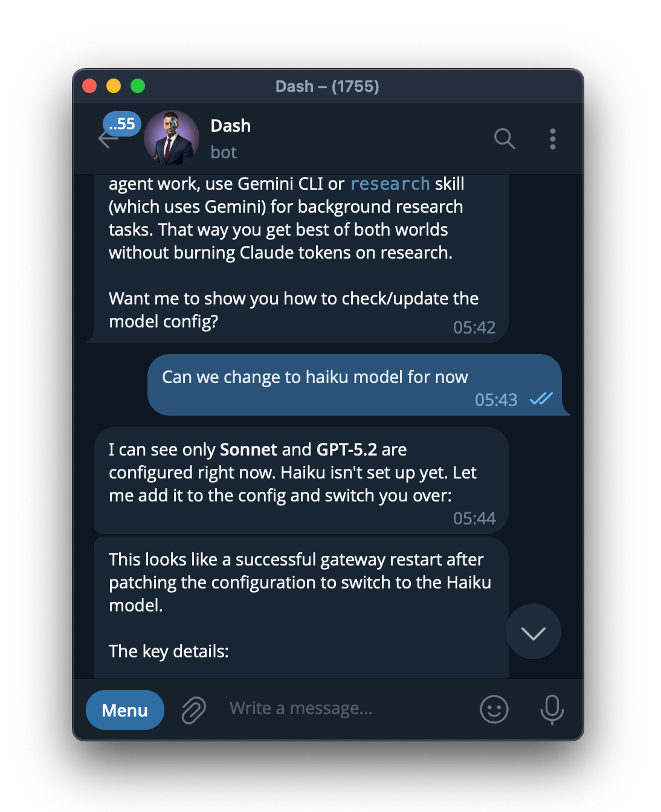Open chat info via the Dash name
This screenshot has width=661, height=812.
click(x=231, y=126)
